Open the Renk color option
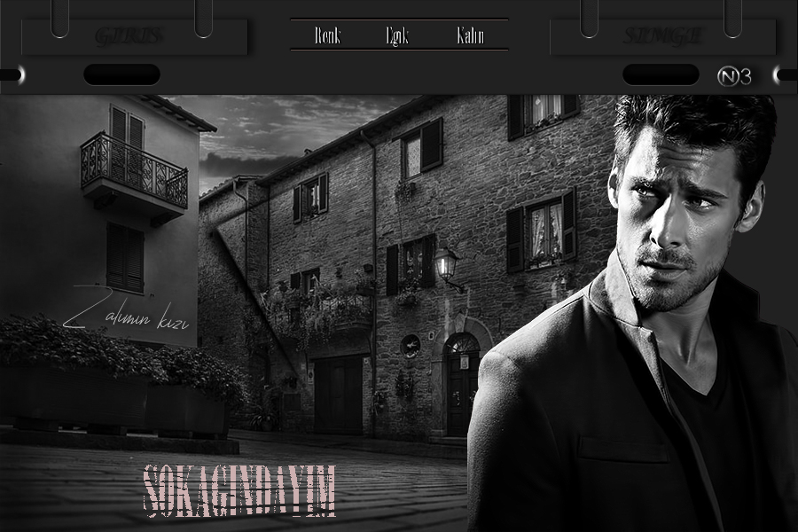This screenshot has width=798, height=532. [x=327, y=35]
